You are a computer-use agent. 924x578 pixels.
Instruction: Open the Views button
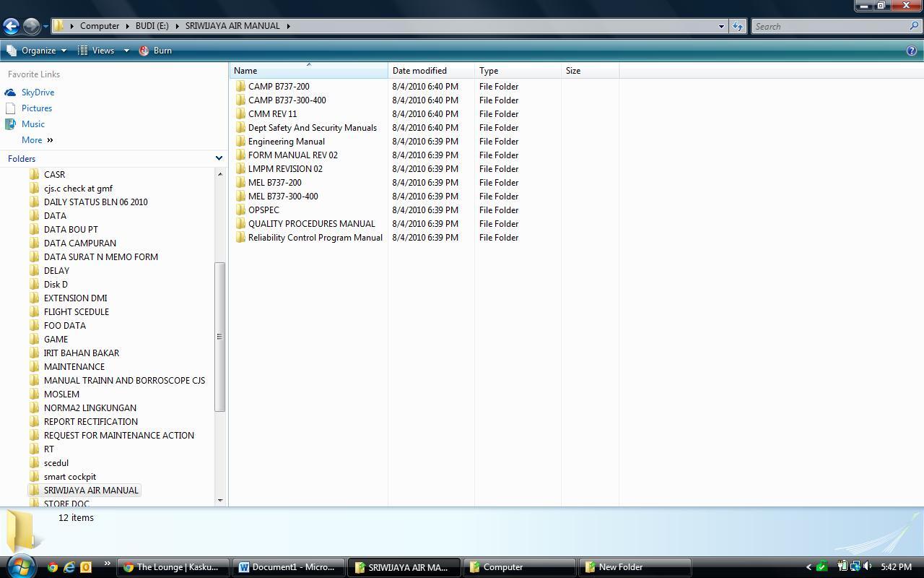pos(96,51)
